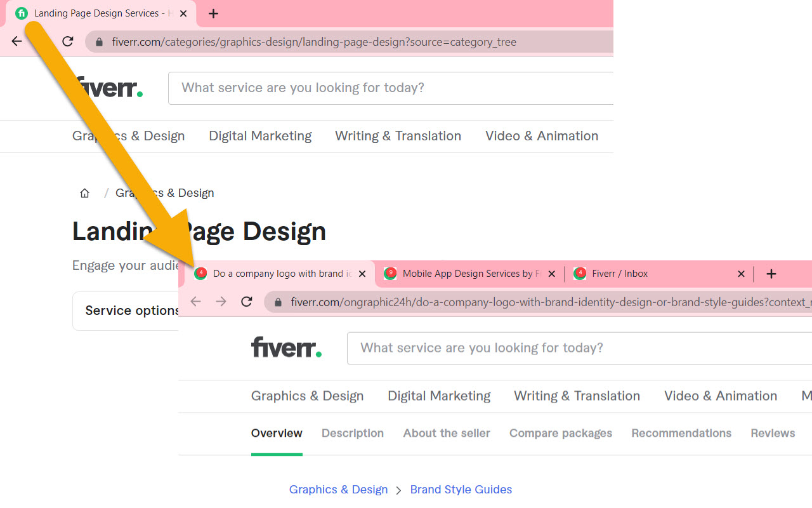812x508 pixels.
Task: Click the back arrow in the gig page window
Action: [195, 302]
